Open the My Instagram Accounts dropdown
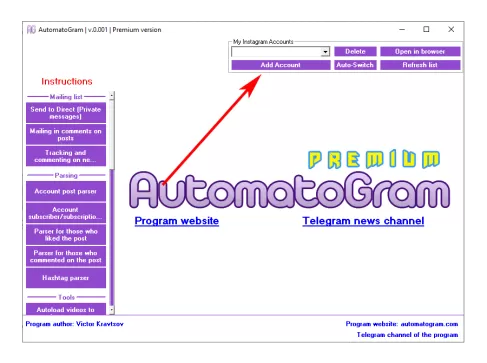Viewport: 487px width, 363px height. 325,52
